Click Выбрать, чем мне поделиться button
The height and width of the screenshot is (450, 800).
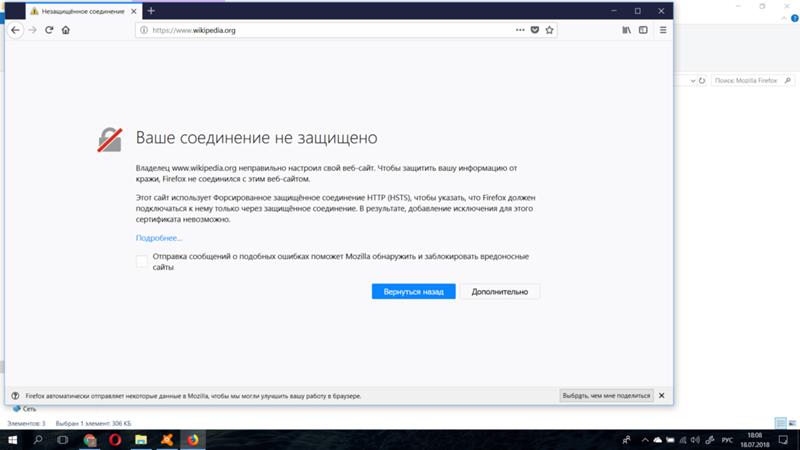click(606, 395)
